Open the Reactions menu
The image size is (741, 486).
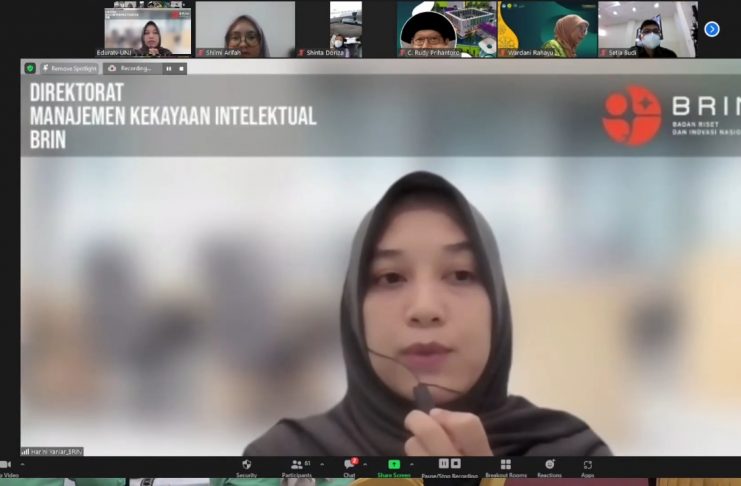pyautogui.click(x=549, y=465)
